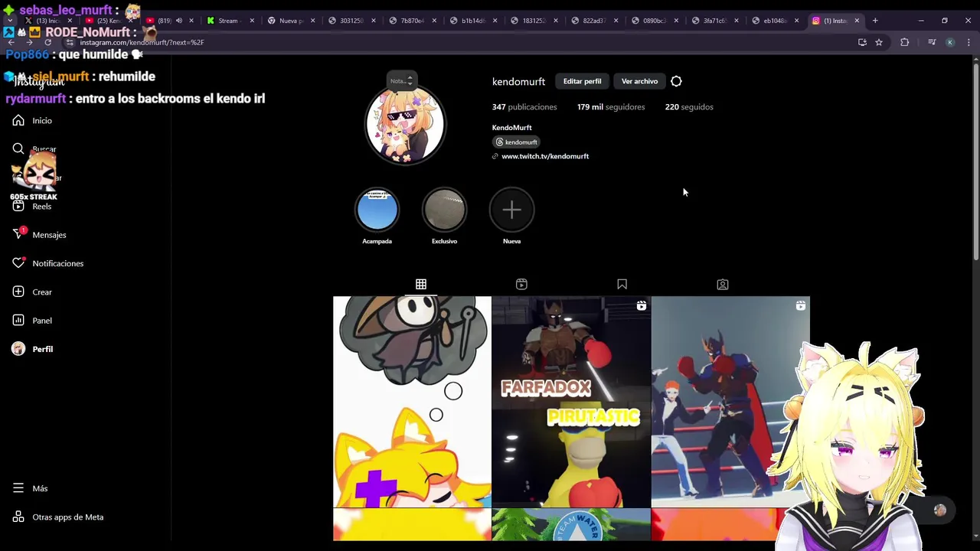Screen dimensions: 980x551
Task: Click Editar perfil button
Action: tap(582, 81)
